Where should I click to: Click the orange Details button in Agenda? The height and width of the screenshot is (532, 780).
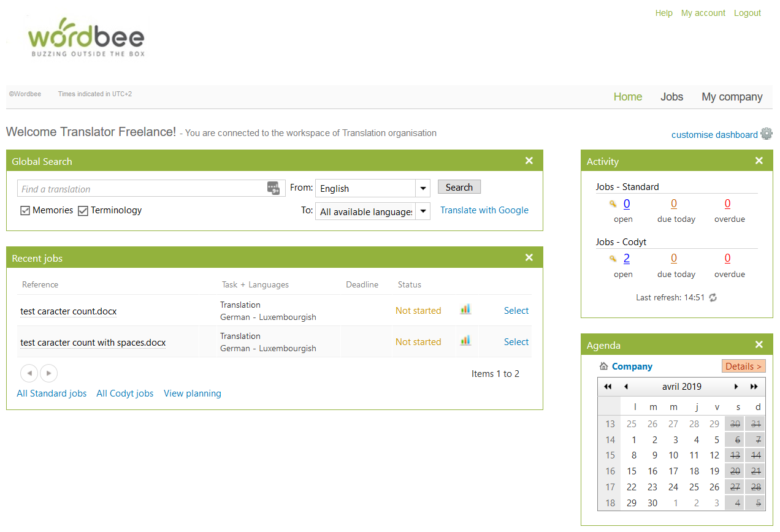743,366
